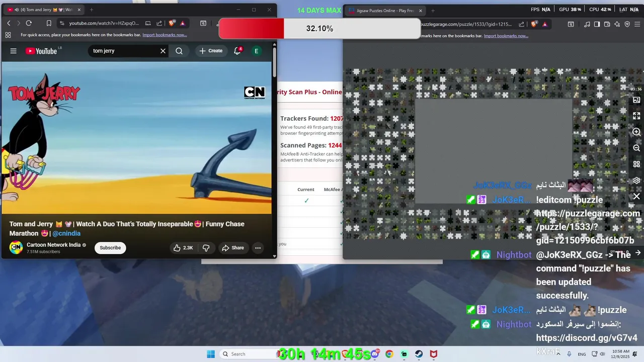Open the Windows Start menu
This screenshot has width=644, height=362.
(211, 354)
